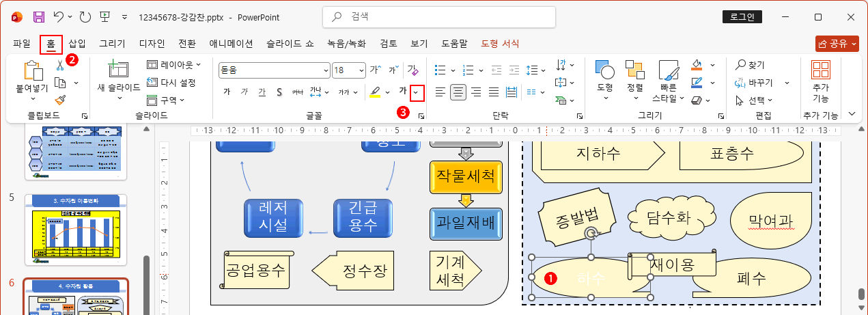Click the 공유 share button
The image size is (868, 315).
click(x=837, y=44)
